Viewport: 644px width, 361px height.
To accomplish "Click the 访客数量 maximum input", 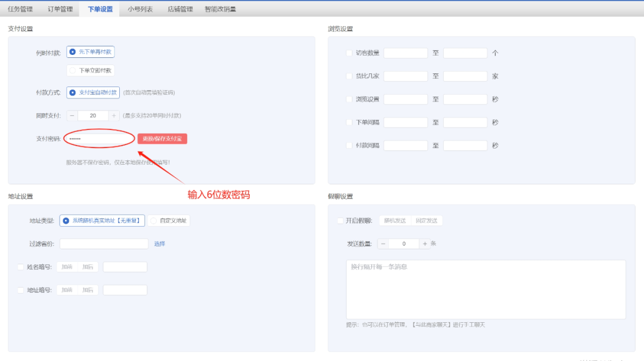I will click(465, 53).
